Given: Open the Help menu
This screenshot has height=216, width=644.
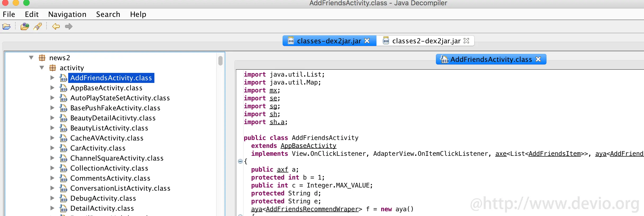Looking at the screenshot, I should (x=138, y=14).
